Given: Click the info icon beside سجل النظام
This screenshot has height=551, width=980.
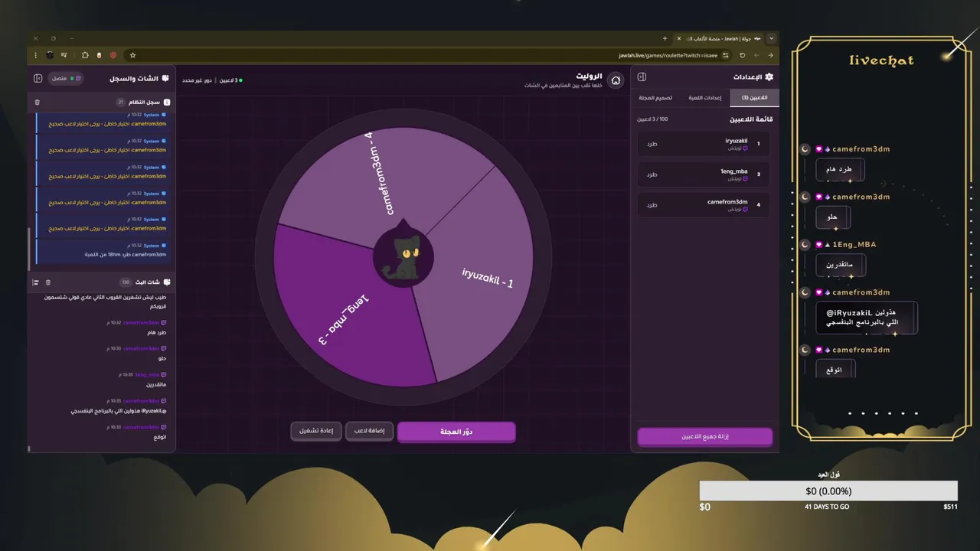Looking at the screenshot, I should coord(167,102).
